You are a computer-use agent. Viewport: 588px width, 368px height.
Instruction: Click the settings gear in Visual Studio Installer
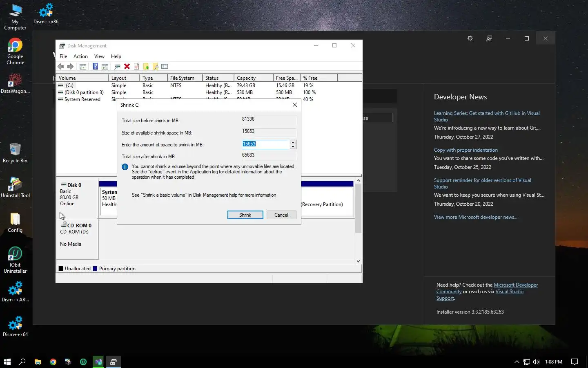pos(470,38)
